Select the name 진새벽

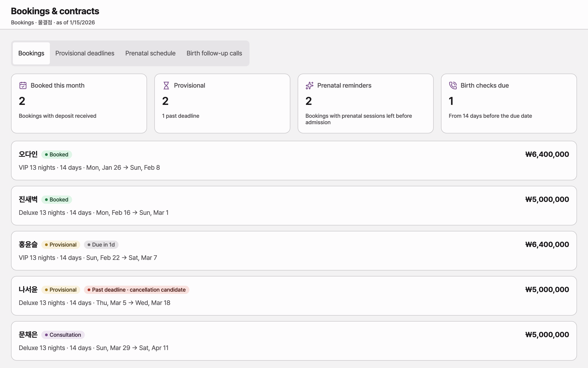pos(28,199)
